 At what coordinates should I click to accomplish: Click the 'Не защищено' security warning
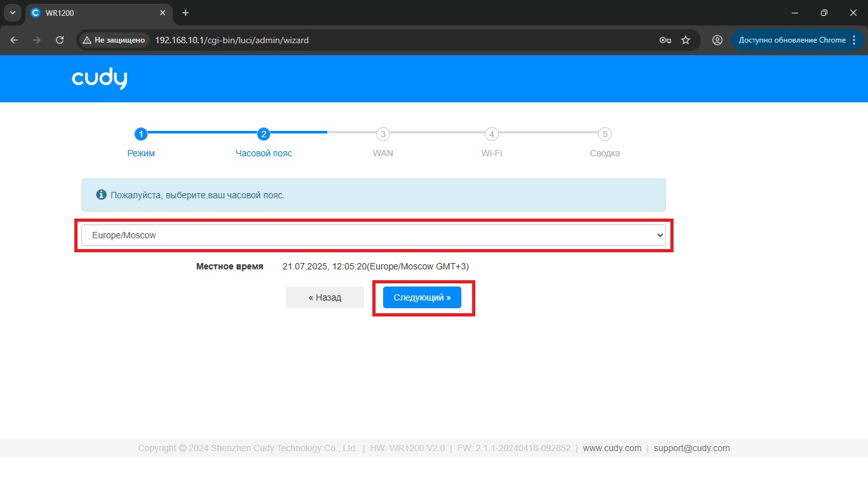coord(114,40)
